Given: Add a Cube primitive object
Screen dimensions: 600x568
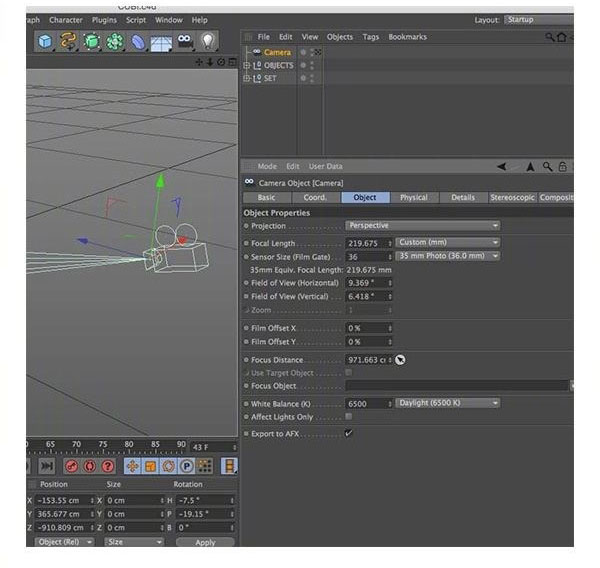Looking at the screenshot, I should pyautogui.click(x=45, y=41).
